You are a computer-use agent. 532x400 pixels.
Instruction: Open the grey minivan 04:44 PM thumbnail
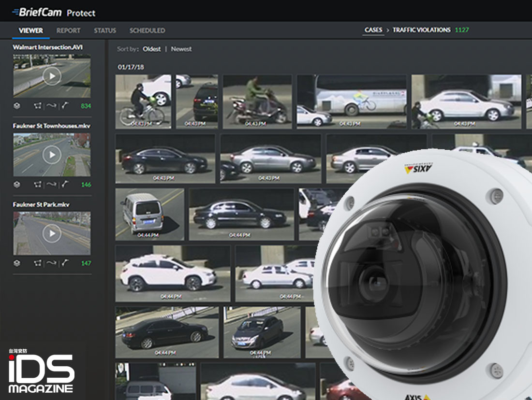[x=149, y=214]
